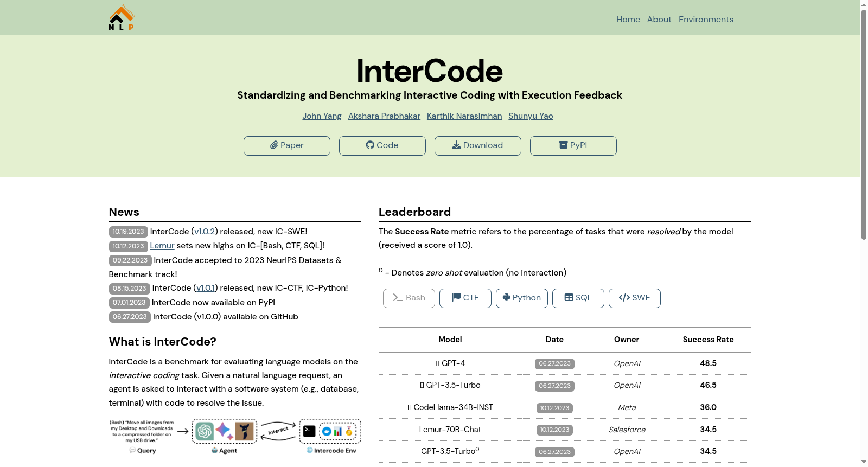
Task: Click the 36.0 success rate value
Action: click(x=708, y=407)
